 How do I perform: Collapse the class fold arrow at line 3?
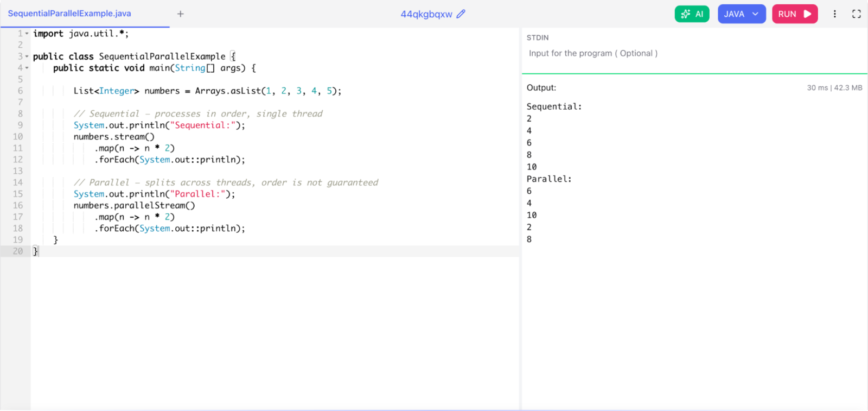tap(27, 56)
